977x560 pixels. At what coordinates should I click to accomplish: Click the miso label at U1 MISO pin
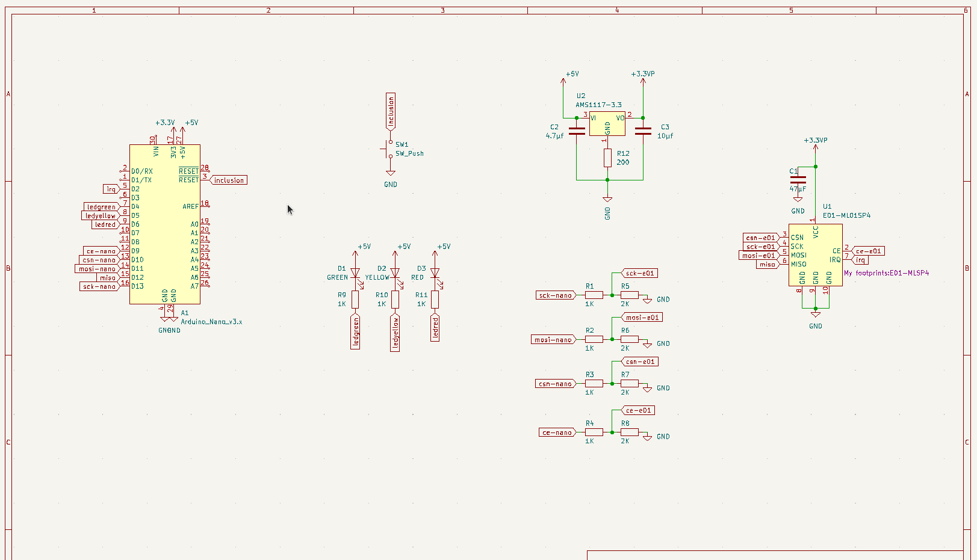768,264
